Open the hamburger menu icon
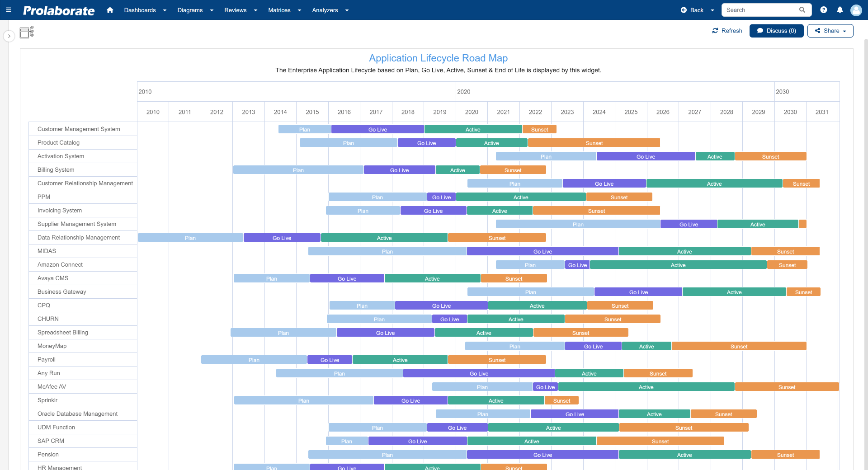Screen dimensions: 868x470 tap(9, 10)
